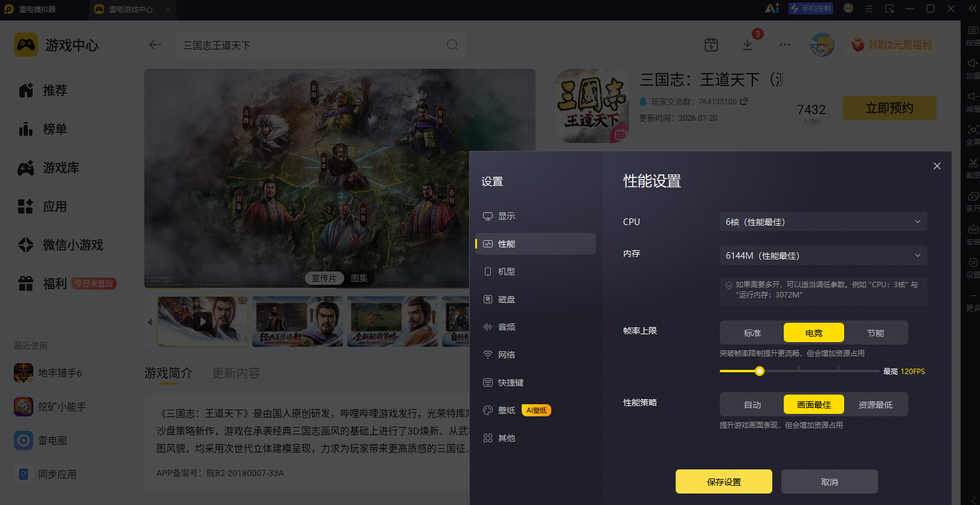
Task: Click the back arrow in Game Center
Action: 155,45
